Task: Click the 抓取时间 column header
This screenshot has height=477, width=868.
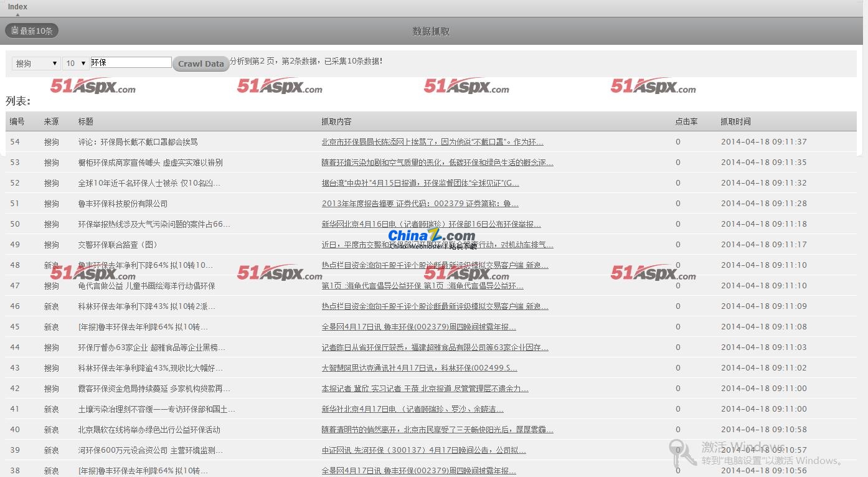Action: (x=735, y=121)
